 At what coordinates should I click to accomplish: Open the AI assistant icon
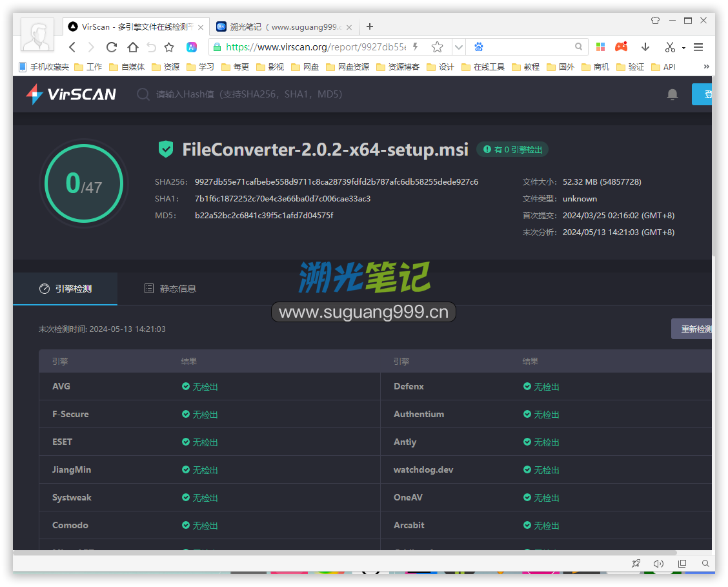(x=191, y=47)
